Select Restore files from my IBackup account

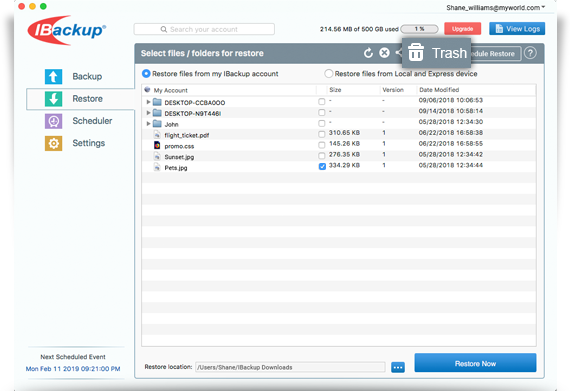point(146,74)
